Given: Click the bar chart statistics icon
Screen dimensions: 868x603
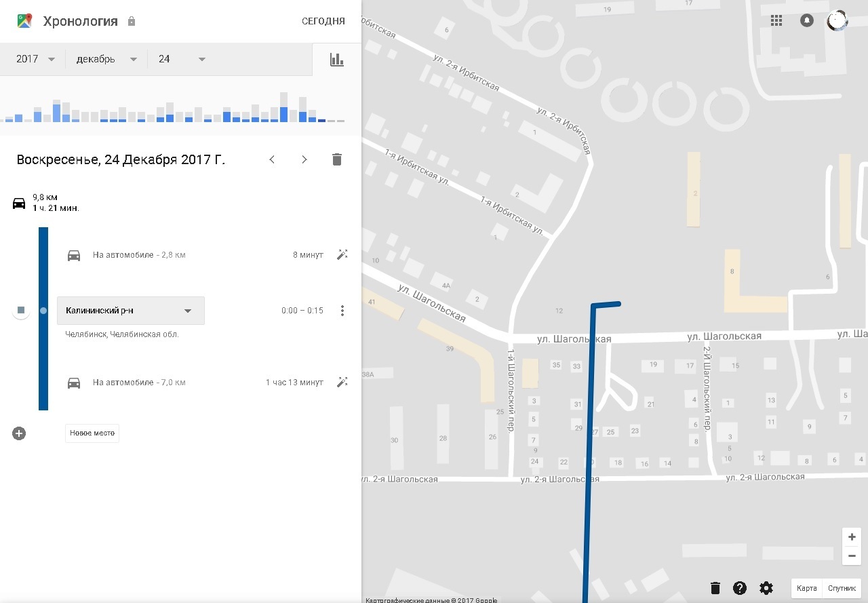Looking at the screenshot, I should click(x=337, y=60).
